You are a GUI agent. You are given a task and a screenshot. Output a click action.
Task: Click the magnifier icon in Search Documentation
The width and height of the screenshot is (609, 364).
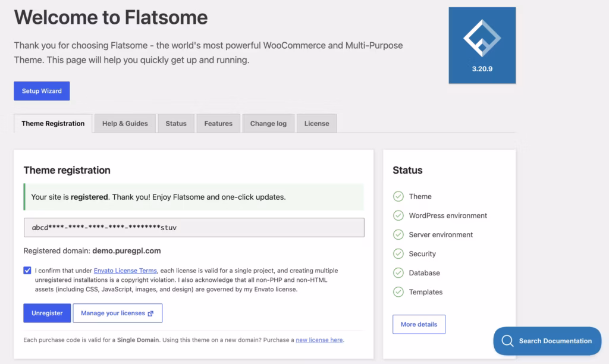point(507,341)
